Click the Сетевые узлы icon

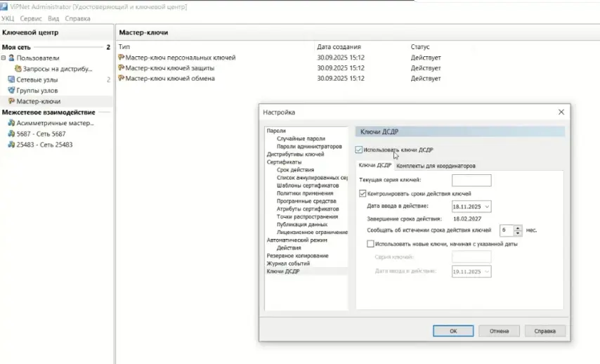[x=11, y=80]
